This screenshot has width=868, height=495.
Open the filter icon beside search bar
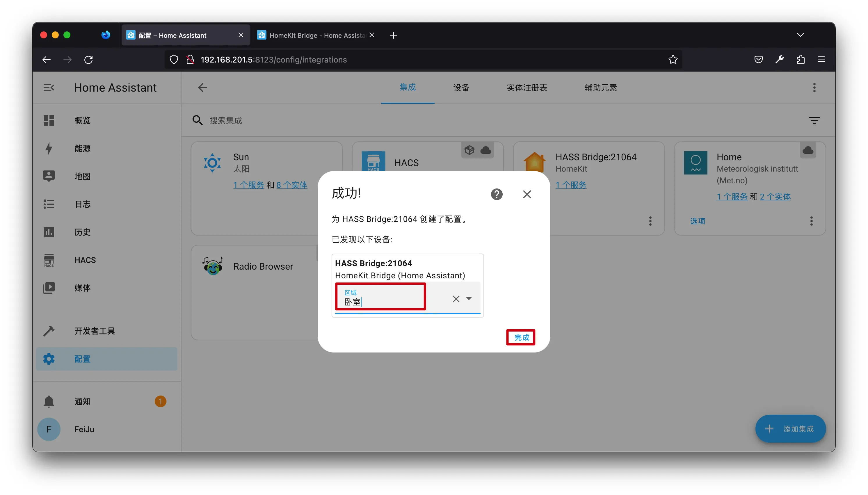pyautogui.click(x=814, y=120)
